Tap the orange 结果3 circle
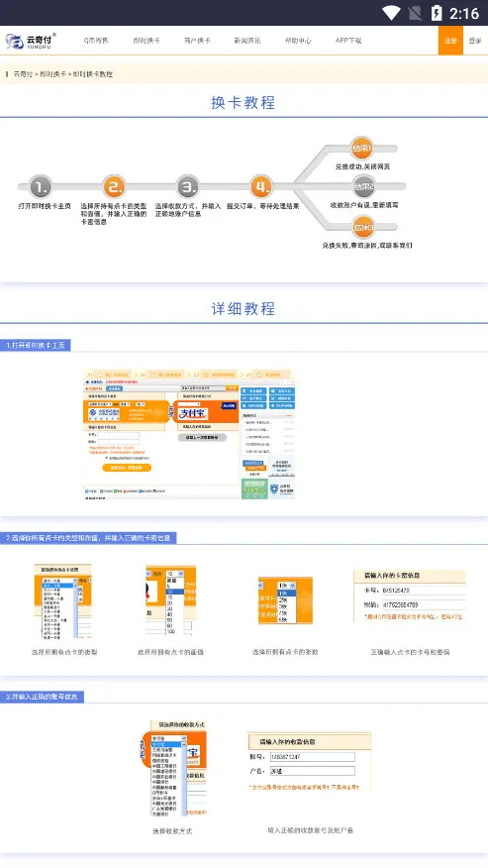The width and height of the screenshot is (488, 868). [363, 227]
